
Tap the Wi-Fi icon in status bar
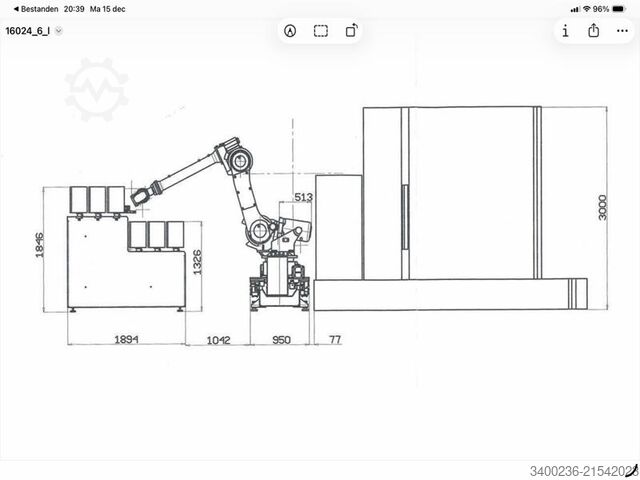pyautogui.click(x=587, y=9)
